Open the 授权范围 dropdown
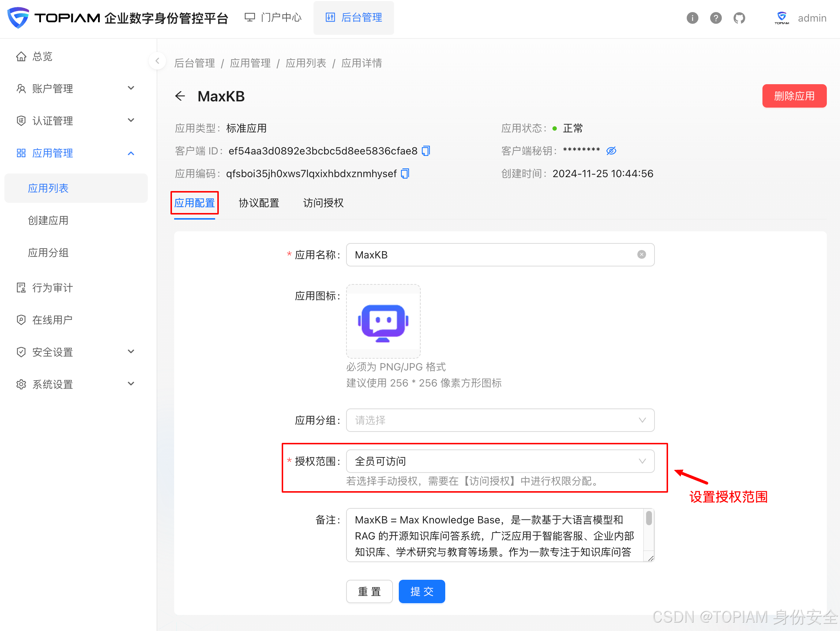 point(642,461)
